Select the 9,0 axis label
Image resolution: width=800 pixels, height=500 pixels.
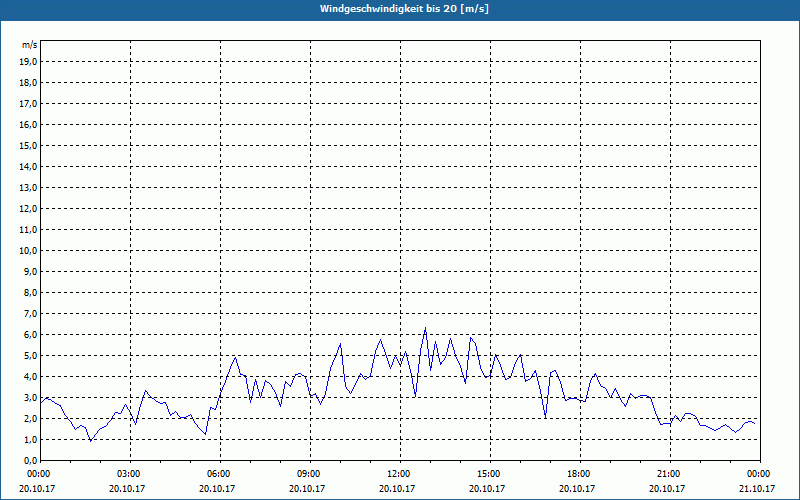[x=31, y=271]
